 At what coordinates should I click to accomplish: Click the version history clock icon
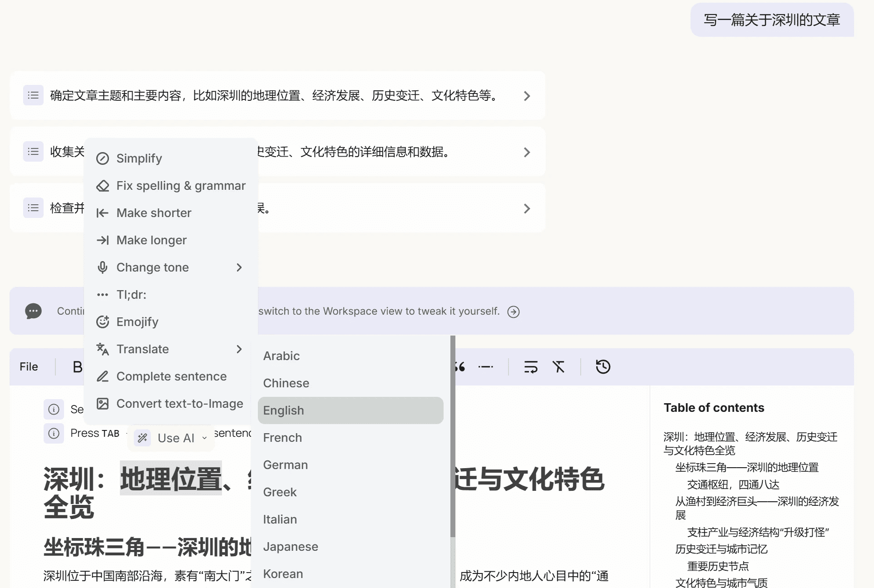tap(603, 367)
